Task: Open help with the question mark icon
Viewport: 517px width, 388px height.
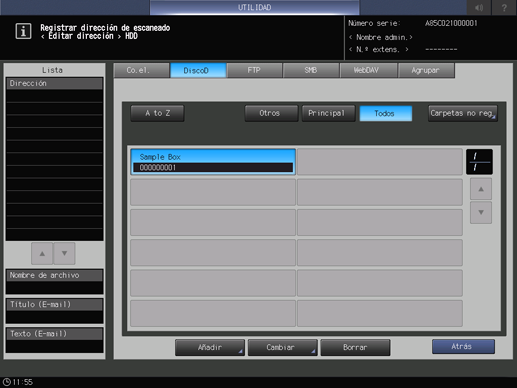Action: point(504,7)
